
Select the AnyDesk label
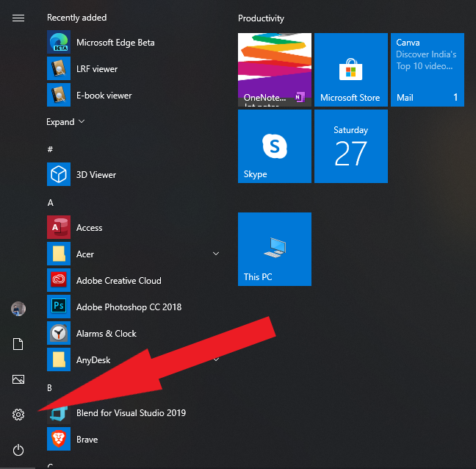tap(93, 360)
